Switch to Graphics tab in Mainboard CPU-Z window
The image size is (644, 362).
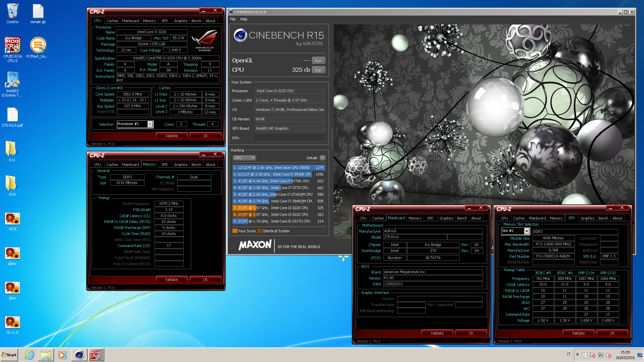446,218
